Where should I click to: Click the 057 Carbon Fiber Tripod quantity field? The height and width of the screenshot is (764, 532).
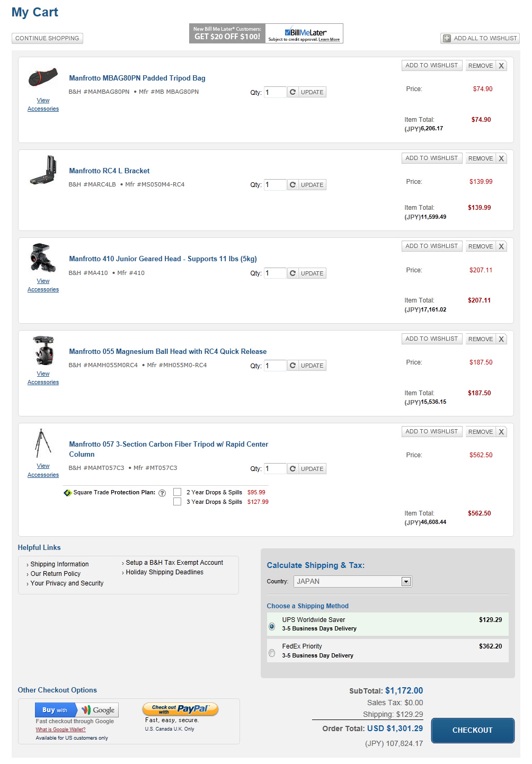(x=275, y=469)
